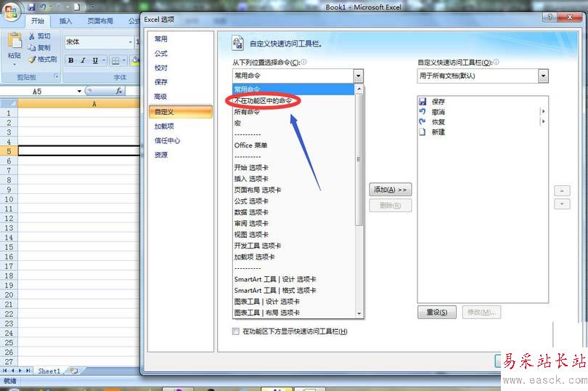Expand the 恢复 submenu arrow in list
Viewport: 588px width, 391px height.
[x=544, y=121]
